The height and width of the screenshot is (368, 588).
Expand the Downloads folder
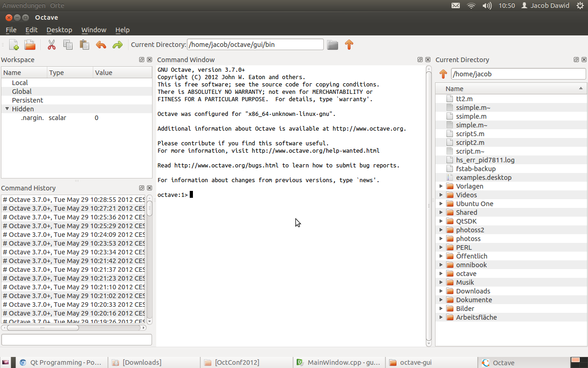click(x=441, y=291)
